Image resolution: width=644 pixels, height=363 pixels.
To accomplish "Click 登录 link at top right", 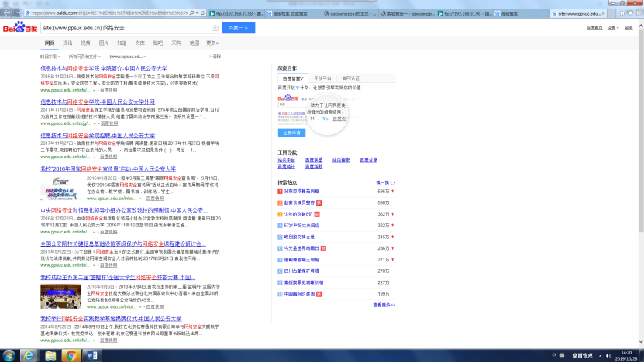I will (629, 28).
